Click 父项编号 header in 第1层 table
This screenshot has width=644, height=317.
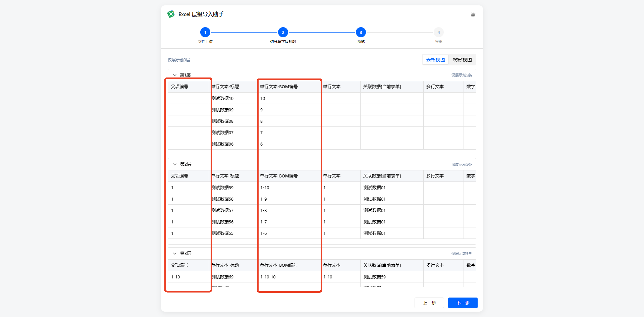[188, 87]
